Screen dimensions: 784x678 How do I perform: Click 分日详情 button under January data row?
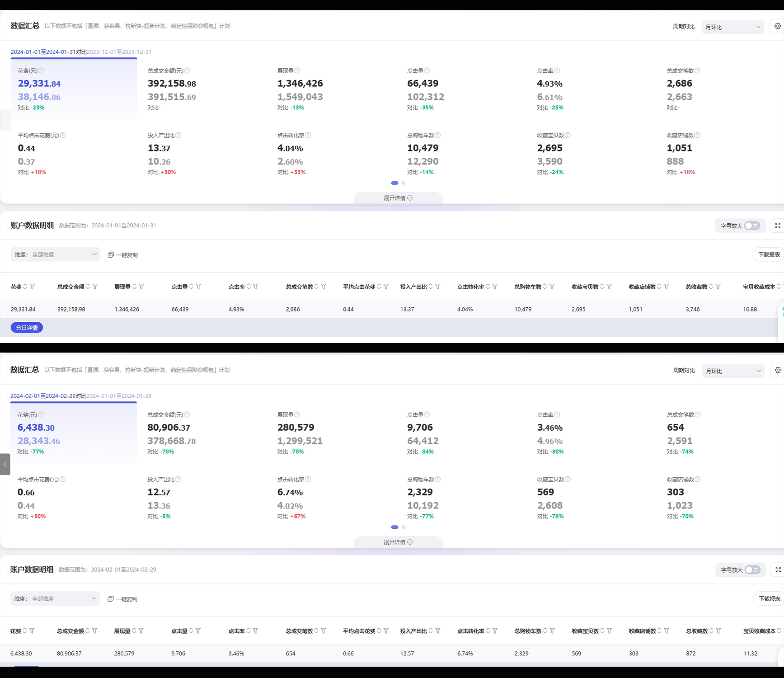tap(27, 328)
